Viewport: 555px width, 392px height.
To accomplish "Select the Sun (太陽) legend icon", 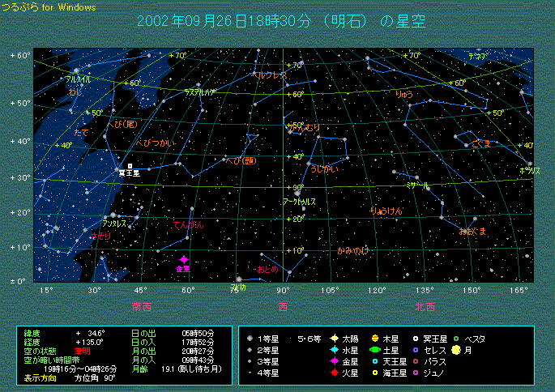I will pyautogui.click(x=334, y=339).
